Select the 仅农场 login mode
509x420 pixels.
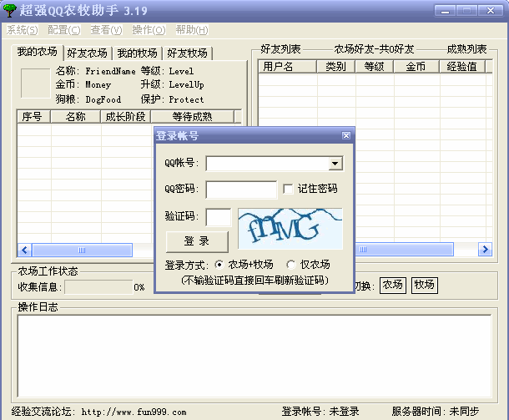click(x=291, y=265)
